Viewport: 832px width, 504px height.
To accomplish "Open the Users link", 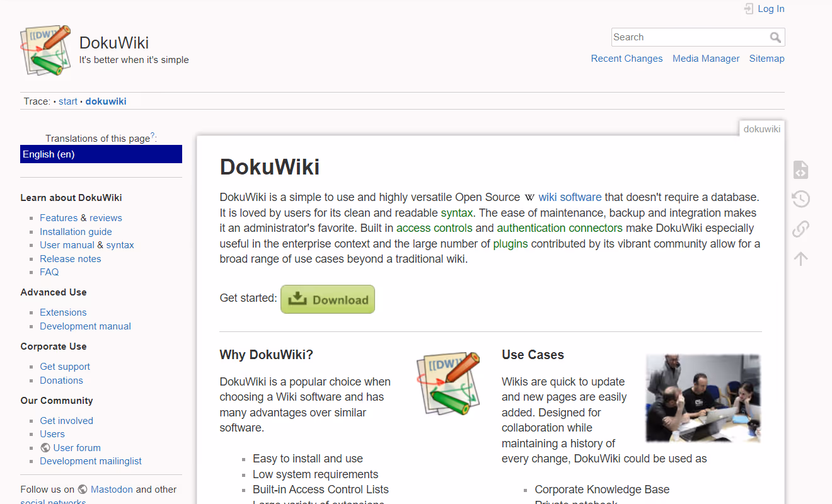I will [x=52, y=434].
